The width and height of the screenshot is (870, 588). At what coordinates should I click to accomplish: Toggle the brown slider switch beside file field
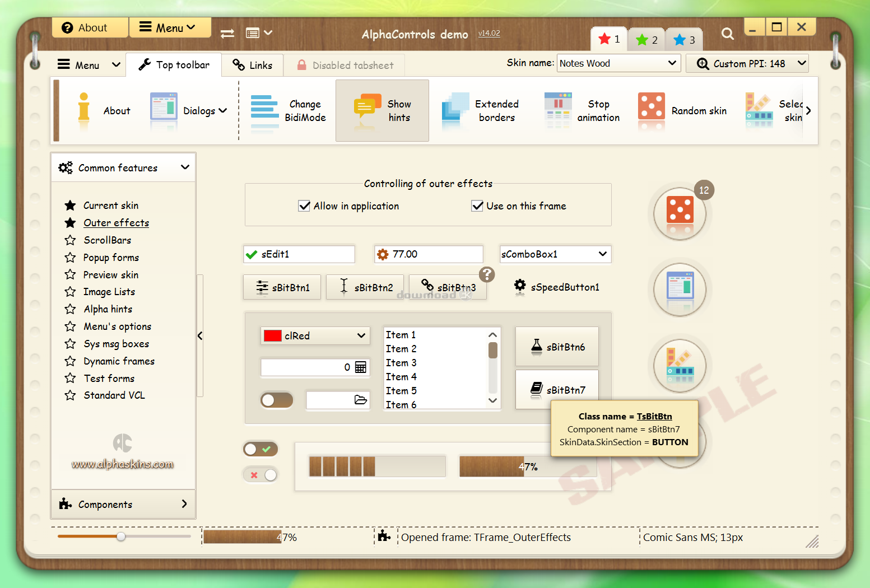[x=277, y=400]
